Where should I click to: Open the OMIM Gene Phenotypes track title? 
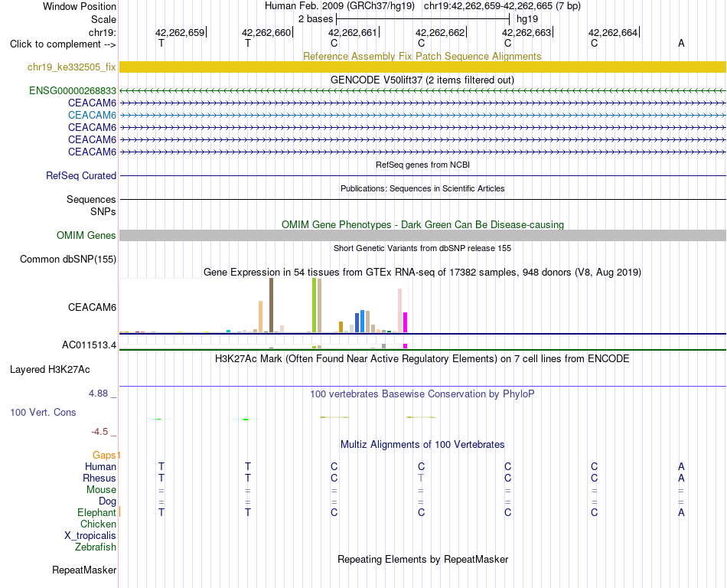pyautogui.click(x=422, y=224)
